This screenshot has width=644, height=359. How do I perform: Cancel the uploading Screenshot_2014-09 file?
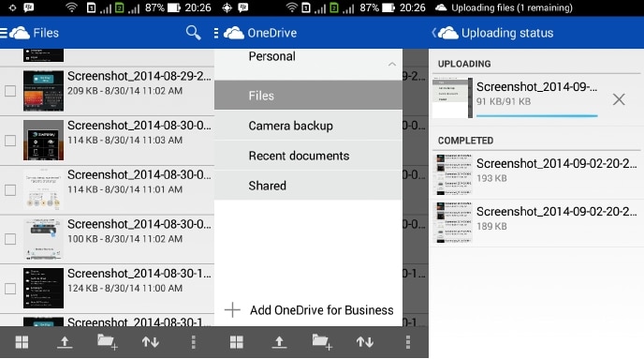coord(619,99)
